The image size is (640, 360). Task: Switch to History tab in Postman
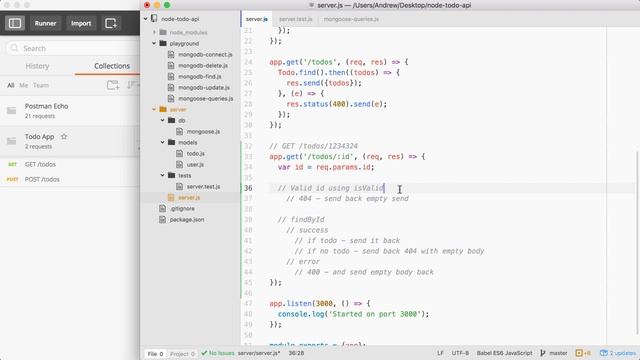click(37, 66)
